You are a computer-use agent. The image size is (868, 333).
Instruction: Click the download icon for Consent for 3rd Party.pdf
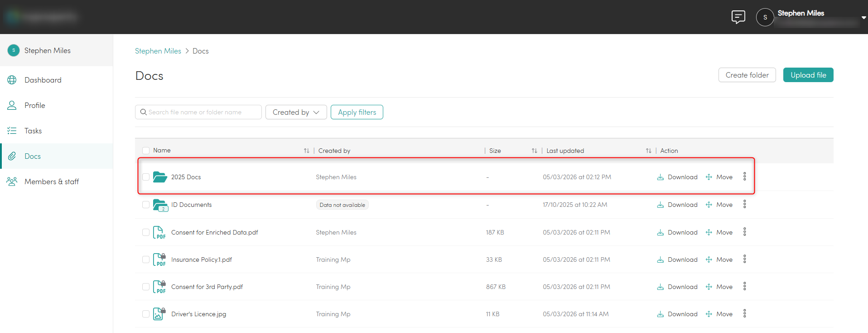(x=661, y=287)
